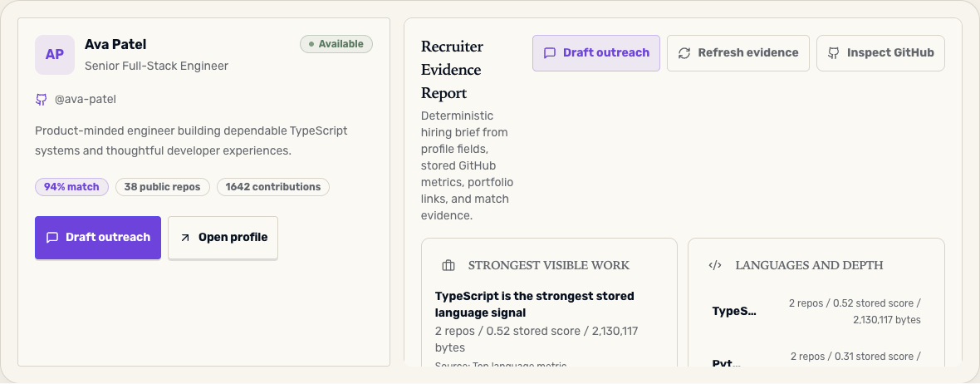Image resolution: width=980 pixels, height=384 pixels.
Task: Click the 94% match pill
Action: coord(72,187)
